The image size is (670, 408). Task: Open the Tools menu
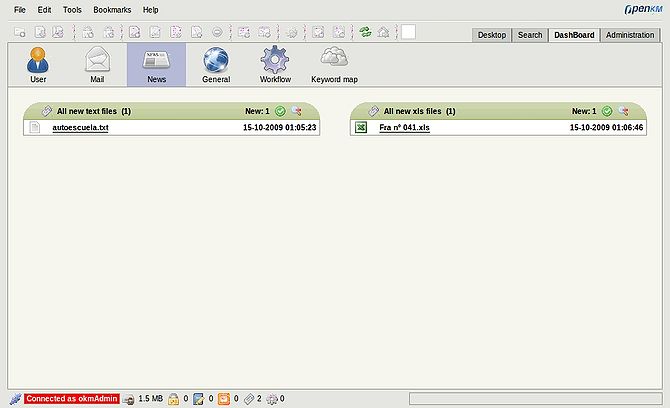pos(72,9)
